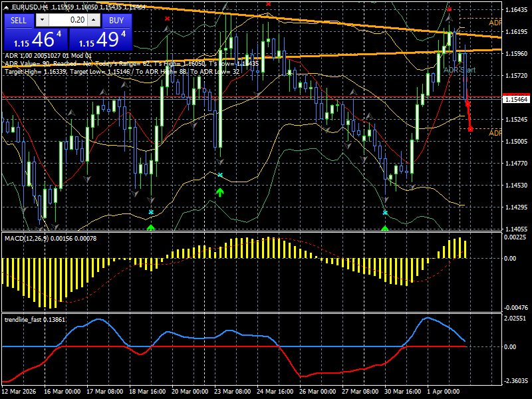Collapse the one-click trading panel arrow

[x=6, y=7]
